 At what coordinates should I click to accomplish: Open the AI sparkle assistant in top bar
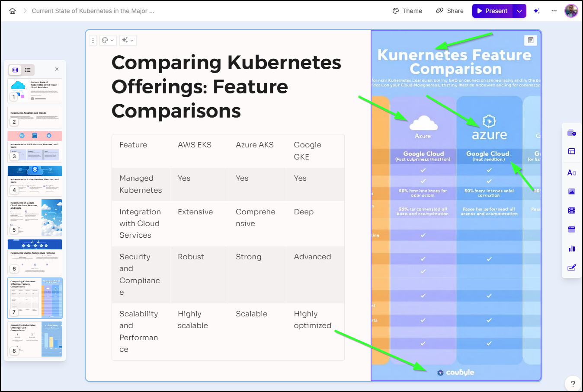coord(537,11)
